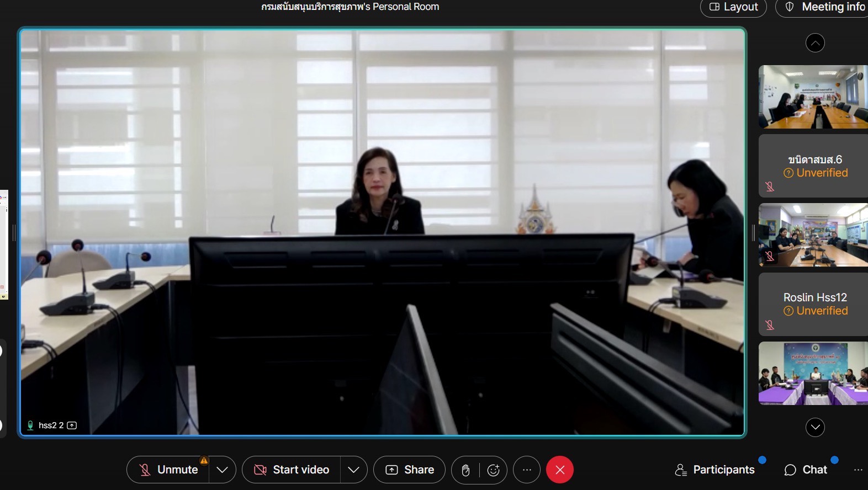Unmute your microphone
This screenshot has width=868, height=490.
click(168, 470)
